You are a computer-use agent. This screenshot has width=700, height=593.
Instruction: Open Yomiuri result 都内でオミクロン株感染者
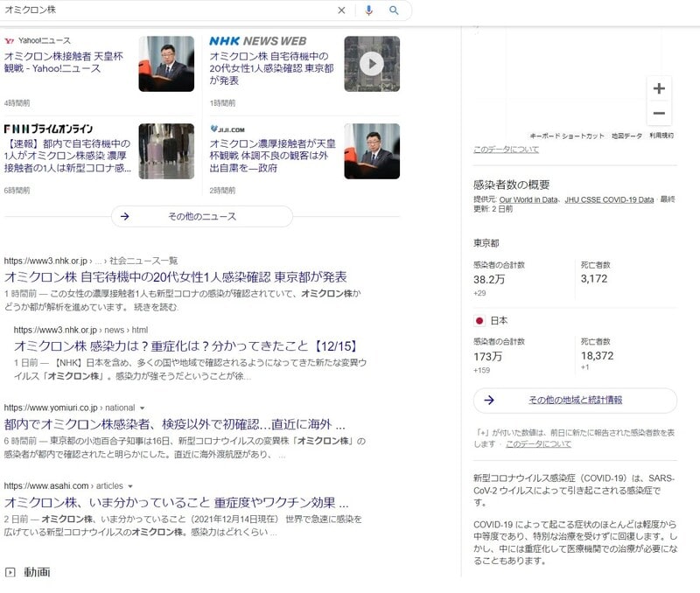(x=174, y=424)
